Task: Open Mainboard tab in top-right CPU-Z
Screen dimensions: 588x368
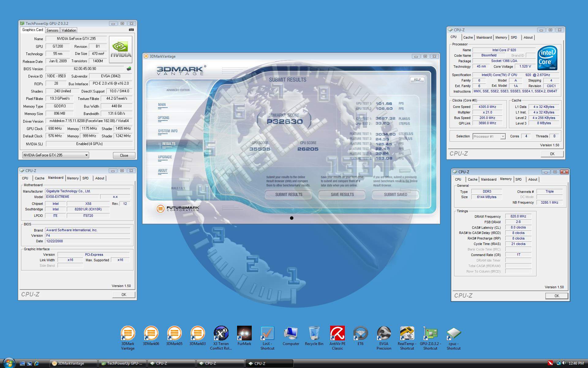Action: 484,37
